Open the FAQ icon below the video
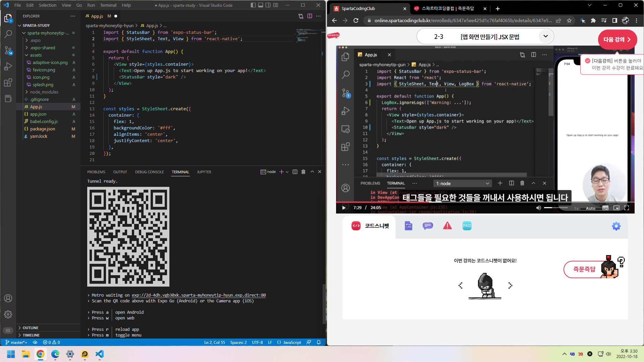 tap(467, 226)
